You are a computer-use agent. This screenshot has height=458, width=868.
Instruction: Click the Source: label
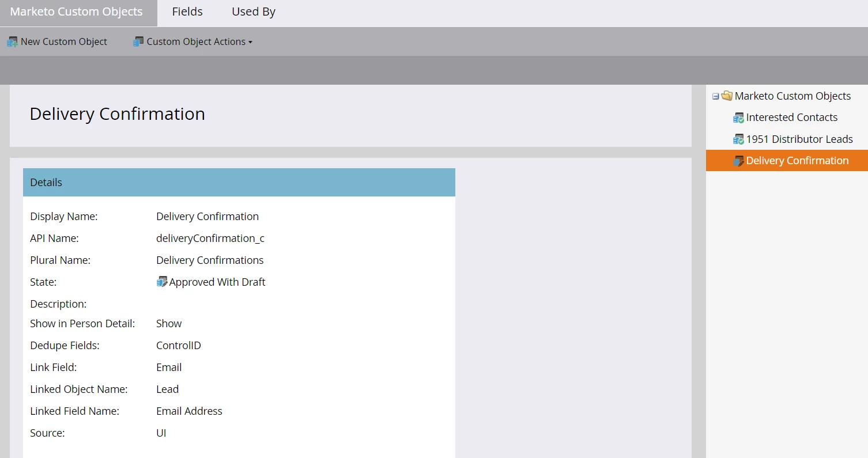[47, 433]
